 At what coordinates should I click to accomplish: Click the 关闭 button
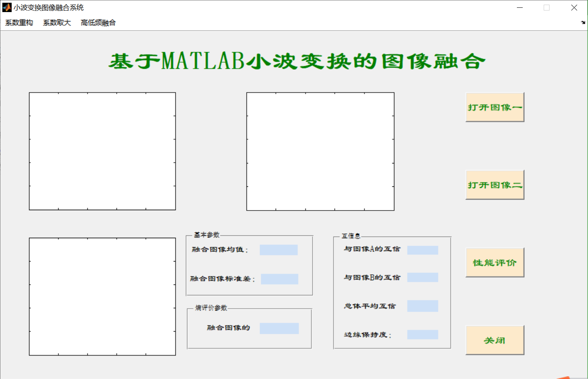494,340
